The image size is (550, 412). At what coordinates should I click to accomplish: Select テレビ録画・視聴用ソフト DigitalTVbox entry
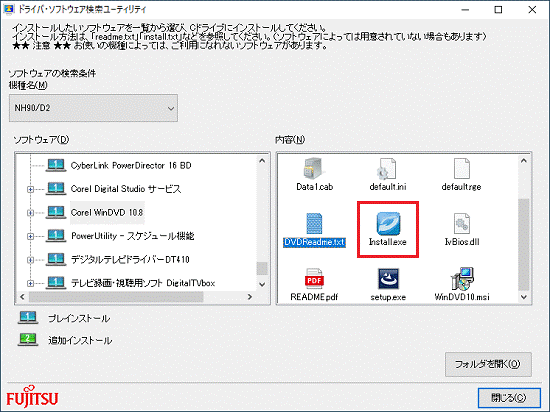[x=143, y=283]
